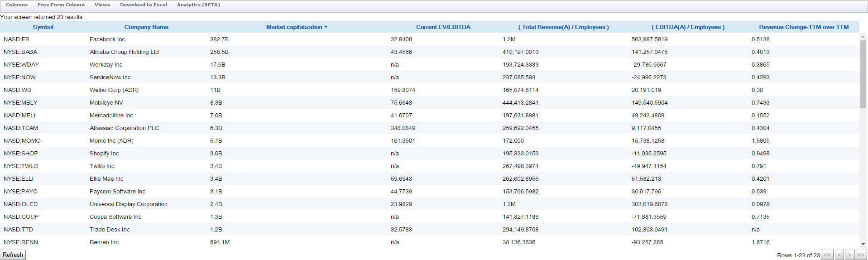Image resolution: width=868 pixels, height=260 pixels.
Task: Select symbol NYSE:WDAY
Action: (x=21, y=65)
